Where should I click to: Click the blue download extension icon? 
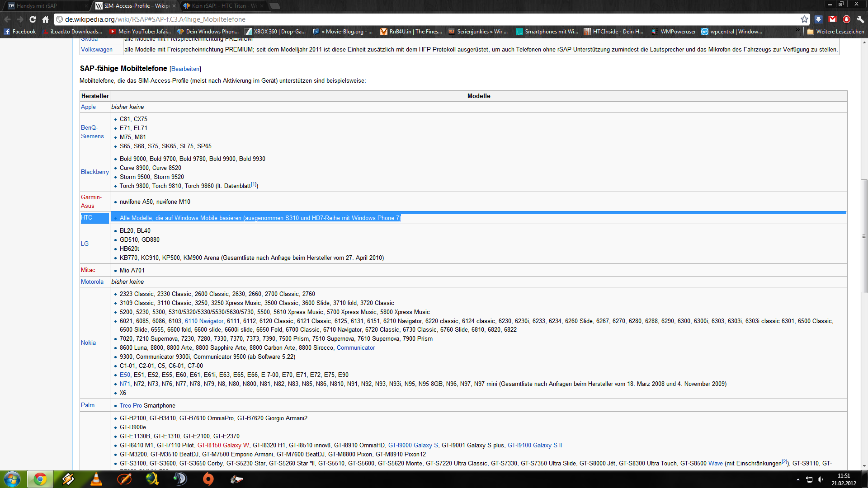tap(818, 19)
